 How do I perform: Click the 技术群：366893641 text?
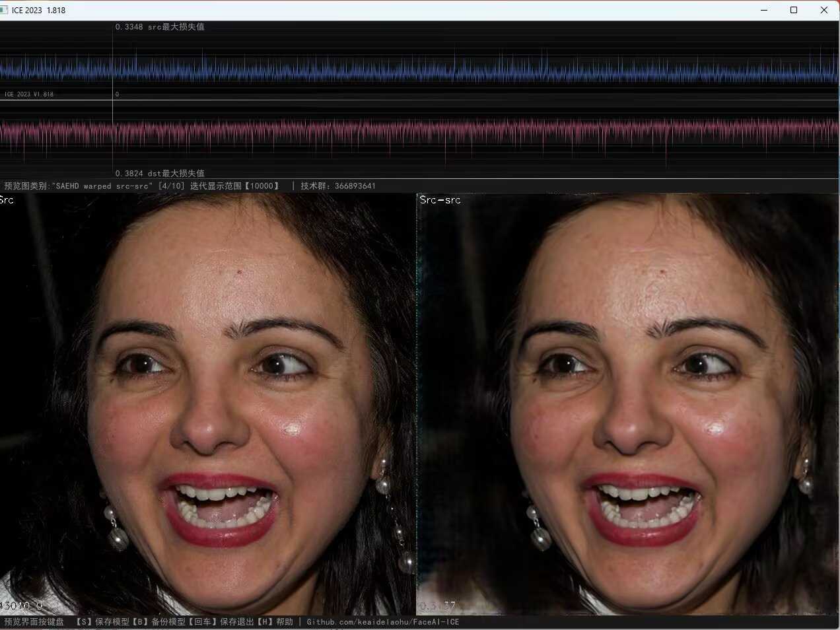point(337,186)
